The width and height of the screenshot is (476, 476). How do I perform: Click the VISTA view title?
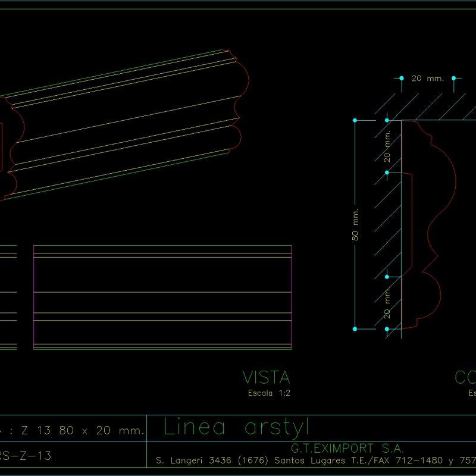tap(267, 376)
